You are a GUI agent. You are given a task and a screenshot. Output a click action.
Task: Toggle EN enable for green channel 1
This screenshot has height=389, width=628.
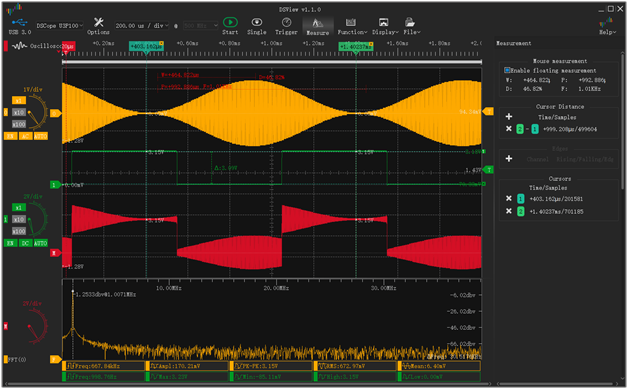(10, 243)
